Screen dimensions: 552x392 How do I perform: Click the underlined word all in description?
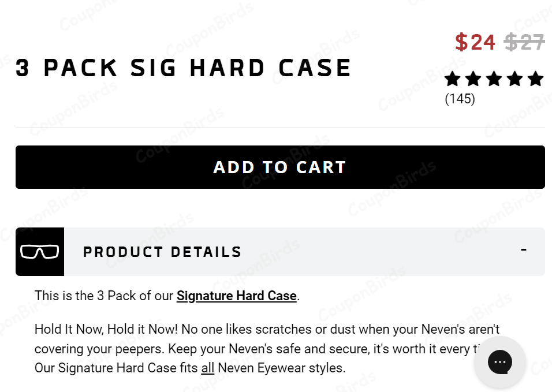(207, 368)
